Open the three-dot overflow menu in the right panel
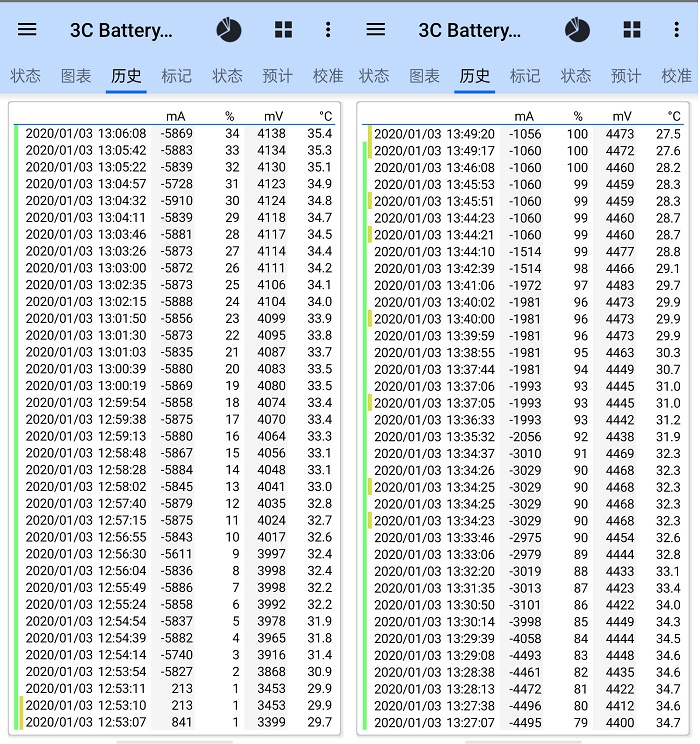700x744 pixels. point(677,30)
